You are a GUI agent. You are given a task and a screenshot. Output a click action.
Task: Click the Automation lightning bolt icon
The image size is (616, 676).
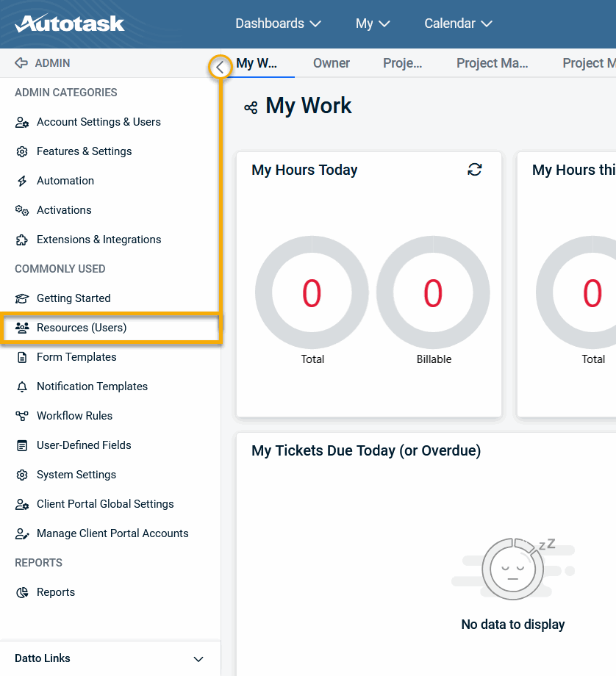tap(22, 181)
